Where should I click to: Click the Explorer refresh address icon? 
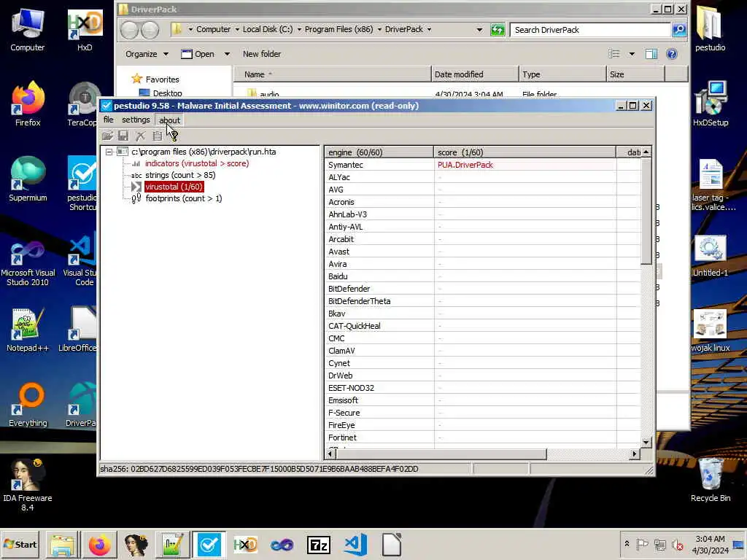point(498,29)
